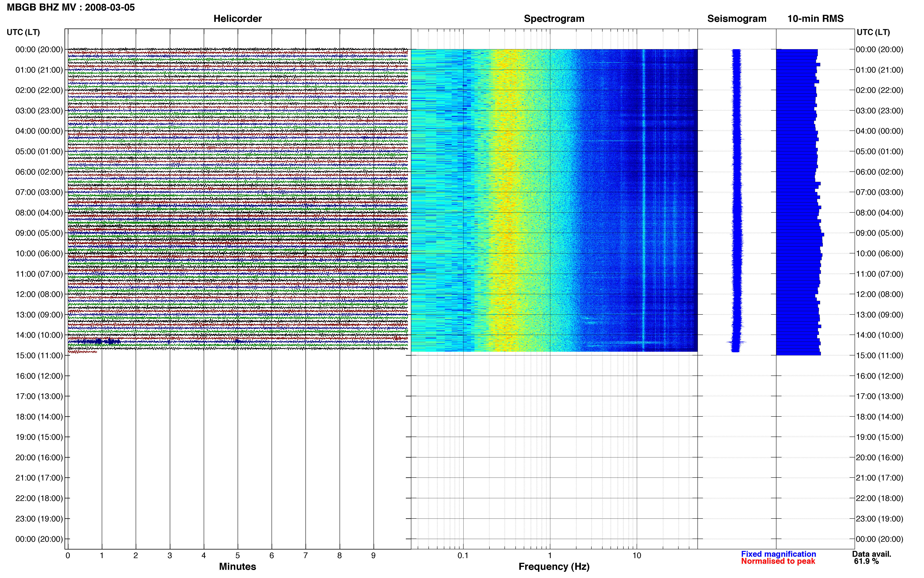Click right time label '17:00 (13:00)'
The height and width of the screenshot is (578, 924).
coord(879,396)
